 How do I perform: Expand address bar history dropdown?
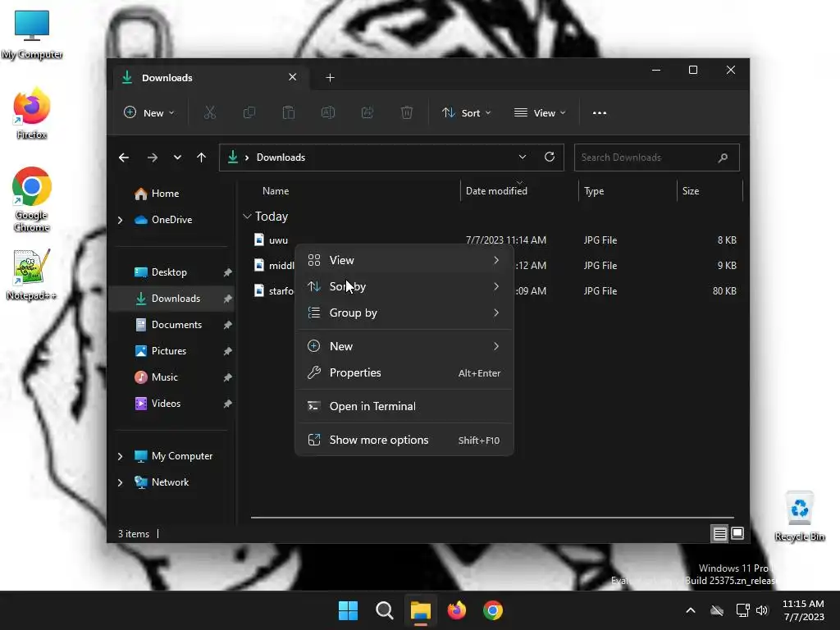pyautogui.click(x=523, y=157)
